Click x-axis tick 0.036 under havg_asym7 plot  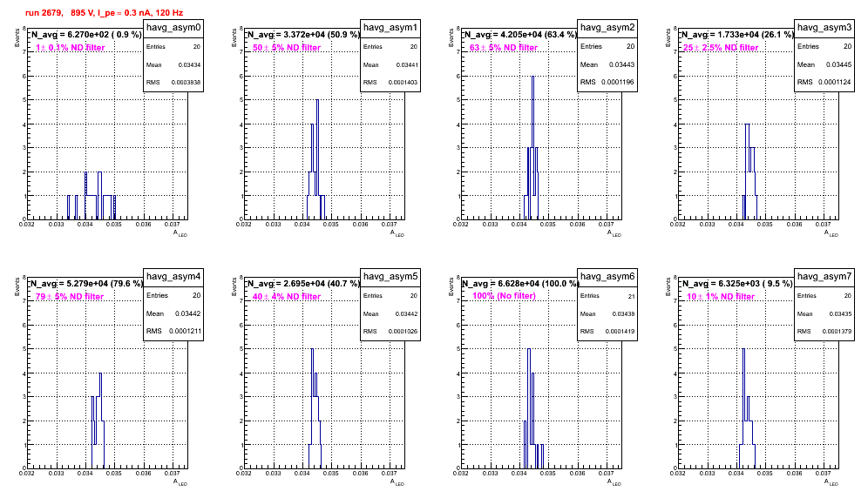click(x=795, y=473)
